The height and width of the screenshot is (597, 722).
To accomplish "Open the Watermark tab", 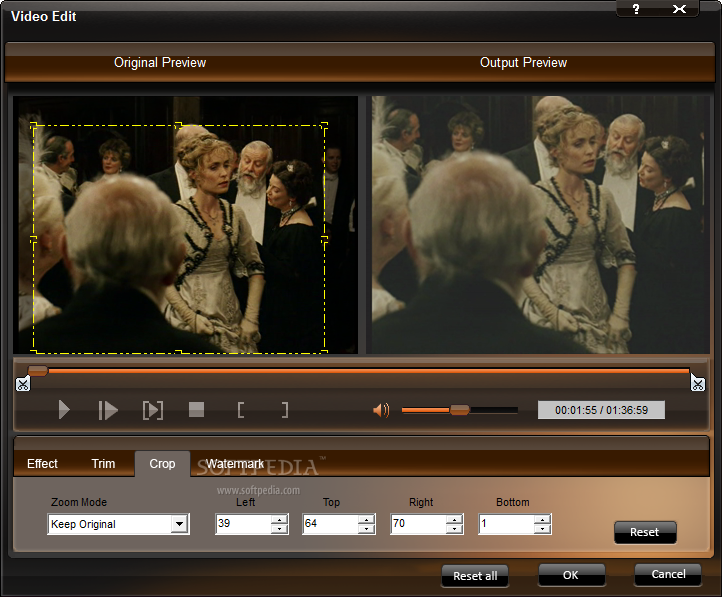I will [x=234, y=464].
